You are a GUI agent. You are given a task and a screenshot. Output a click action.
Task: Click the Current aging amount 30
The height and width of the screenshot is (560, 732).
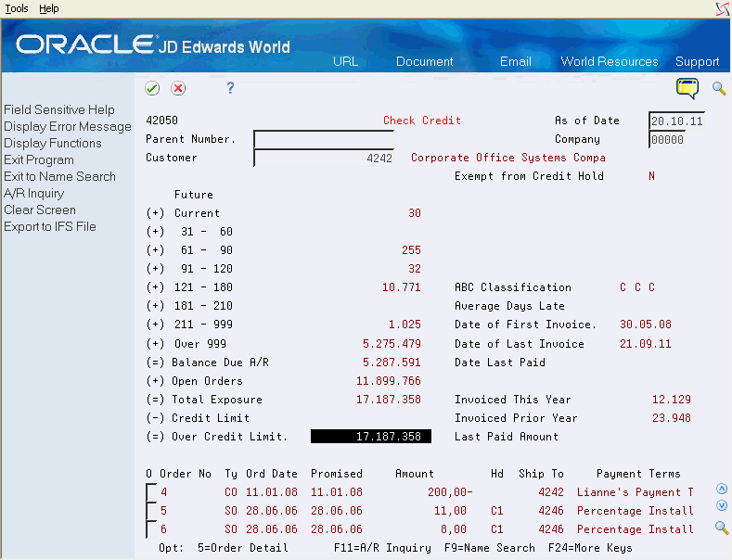click(x=415, y=213)
